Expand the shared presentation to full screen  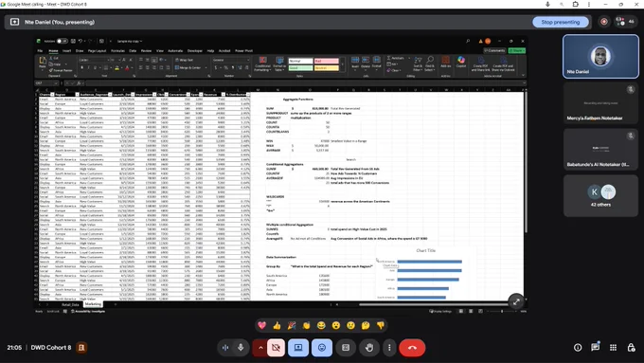[516, 301]
